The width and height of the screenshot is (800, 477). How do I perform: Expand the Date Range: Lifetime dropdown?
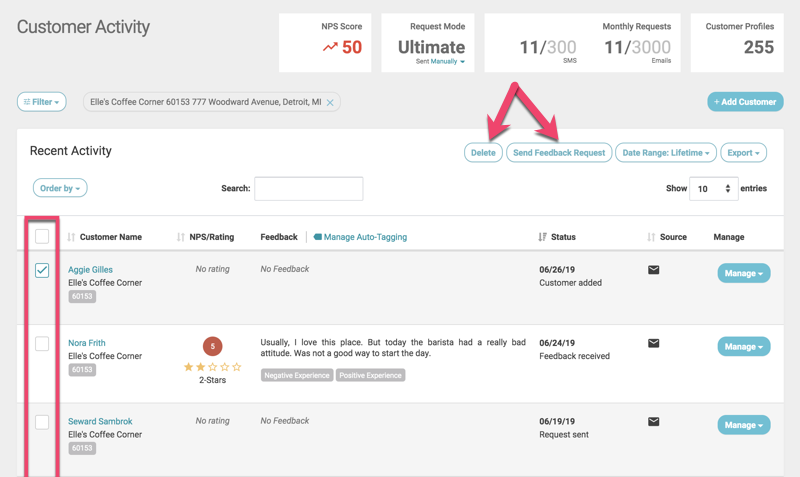(x=665, y=153)
